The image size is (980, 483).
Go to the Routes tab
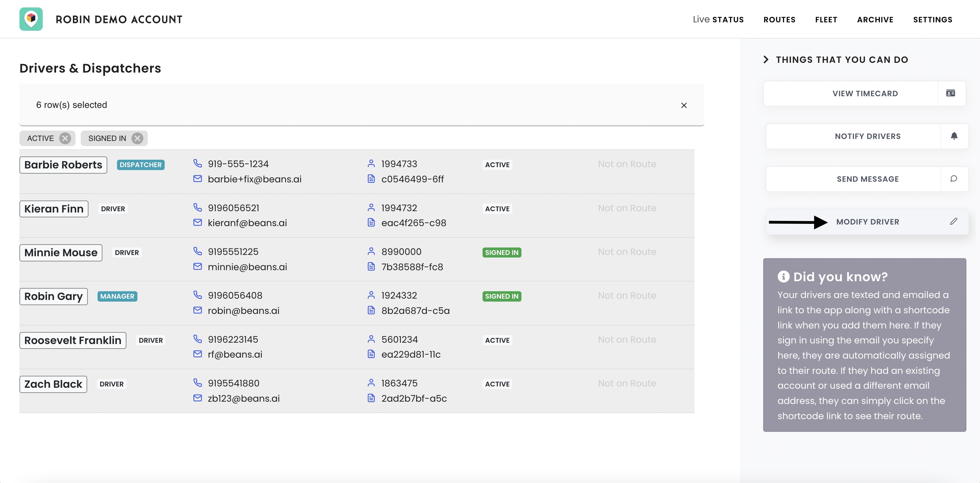(x=779, y=19)
